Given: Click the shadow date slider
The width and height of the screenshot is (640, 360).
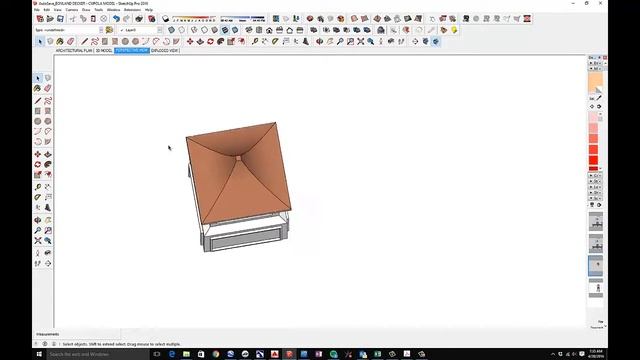Looking at the screenshot, I should (x=194, y=19).
